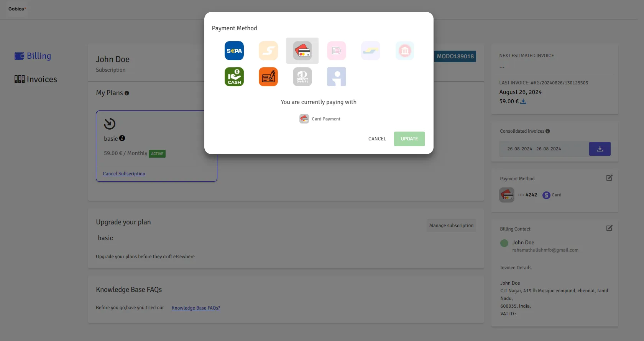The height and width of the screenshot is (341, 644).
Task: Select the bank transfer payment icon
Action: pos(405,51)
